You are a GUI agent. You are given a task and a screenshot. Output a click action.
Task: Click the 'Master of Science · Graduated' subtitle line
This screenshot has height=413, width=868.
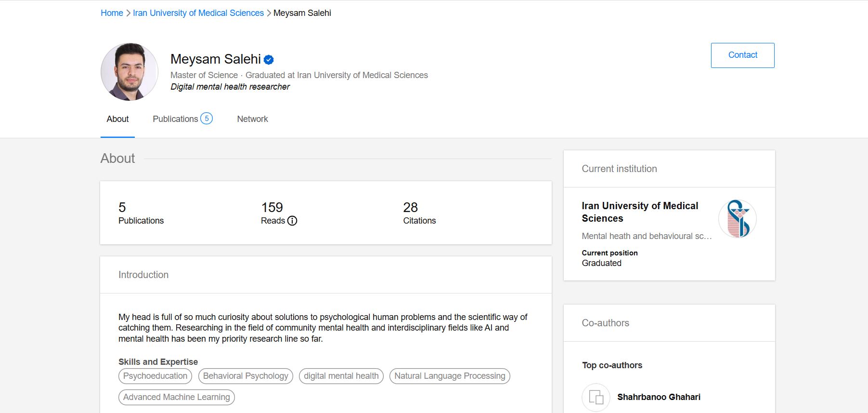[299, 75]
